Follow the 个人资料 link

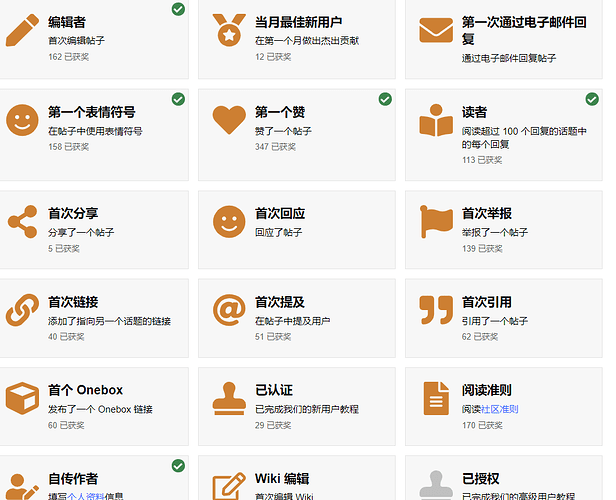pyautogui.click(x=86, y=496)
